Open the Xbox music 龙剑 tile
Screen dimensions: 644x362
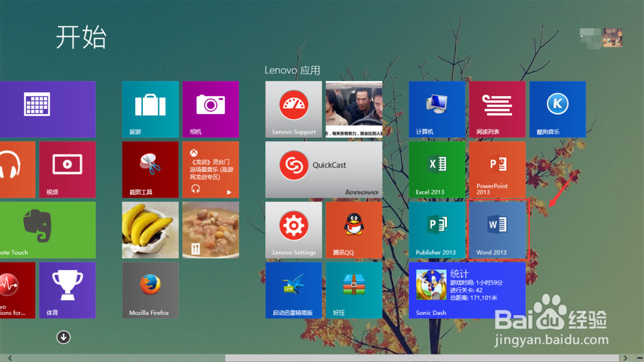click(211, 169)
